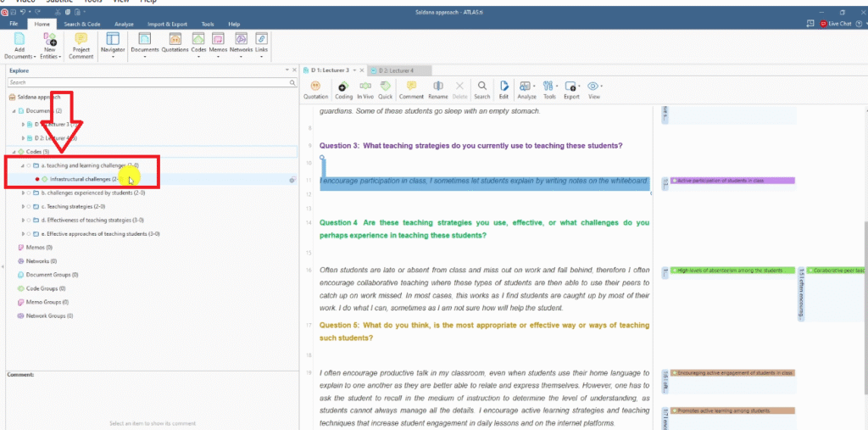This screenshot has height=430, width=868.
Task: Switch to the Search & Code ribbon tab
Action: pyautogui.click(x=83, y=25)
